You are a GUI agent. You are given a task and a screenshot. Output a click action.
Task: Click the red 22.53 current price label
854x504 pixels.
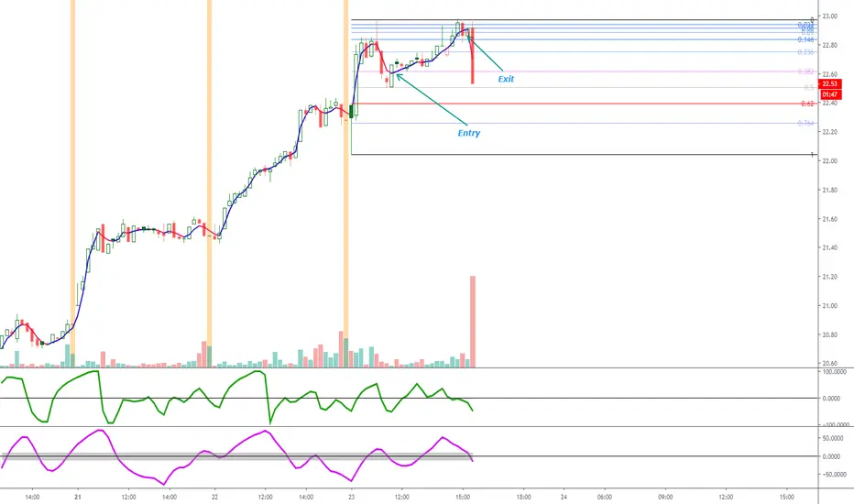(830, 84)
